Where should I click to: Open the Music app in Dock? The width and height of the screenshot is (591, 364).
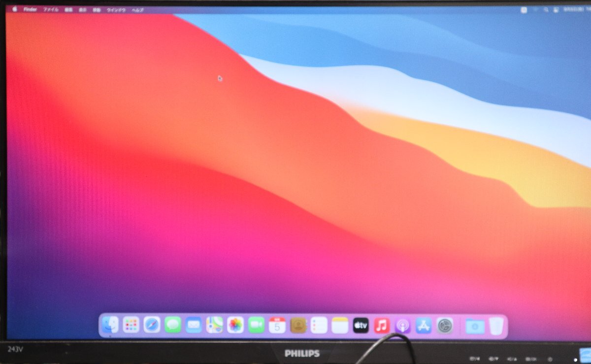click(x=382, y=325)
